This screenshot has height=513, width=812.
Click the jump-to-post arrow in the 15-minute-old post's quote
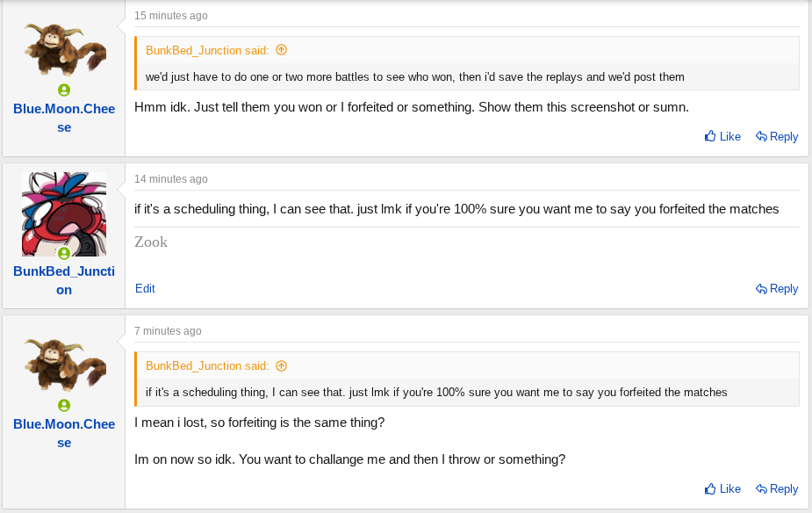[281, 50]
